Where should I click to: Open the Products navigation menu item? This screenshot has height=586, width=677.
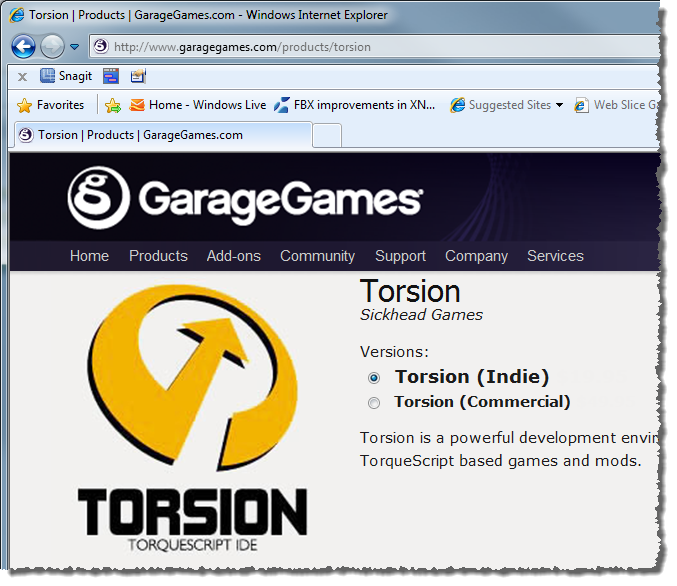tap(158, 256)
